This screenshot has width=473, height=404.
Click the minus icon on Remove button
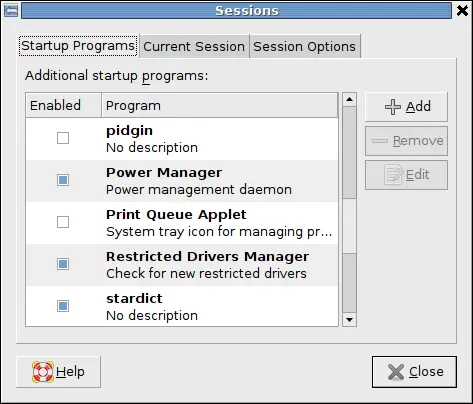click(x=380, y=141)
